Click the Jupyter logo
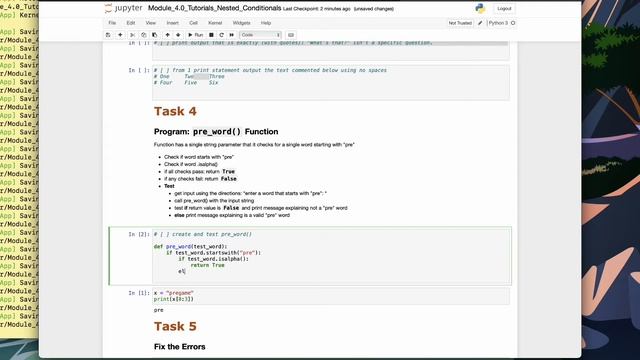This screenshot has height=360, width=640. [123, 8]
